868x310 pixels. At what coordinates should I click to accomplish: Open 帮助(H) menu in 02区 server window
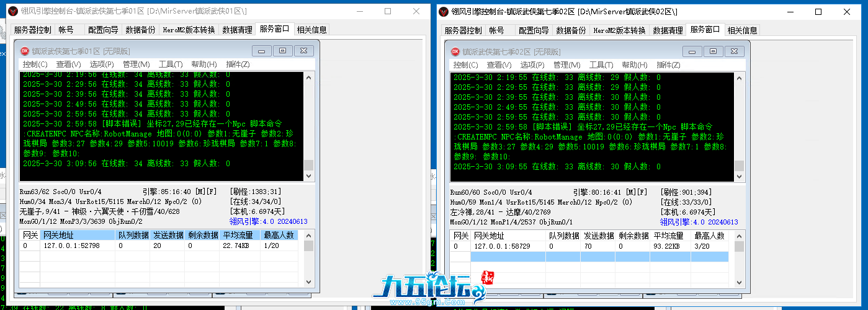635,64
